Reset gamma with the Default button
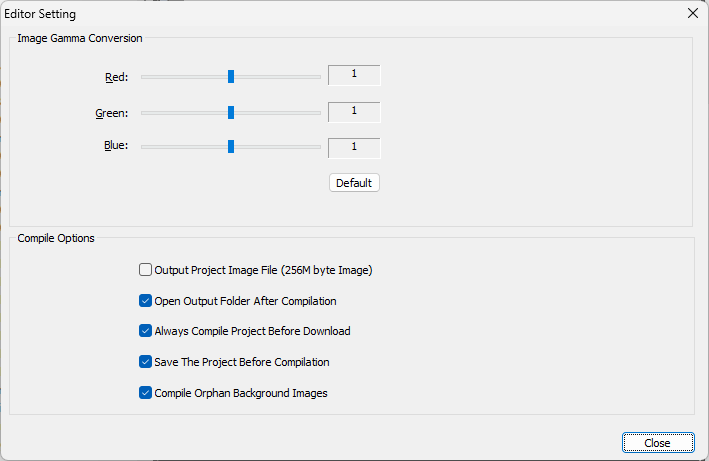Image resolution: width=709 pixels, height=461 pixels. [354, 183]
